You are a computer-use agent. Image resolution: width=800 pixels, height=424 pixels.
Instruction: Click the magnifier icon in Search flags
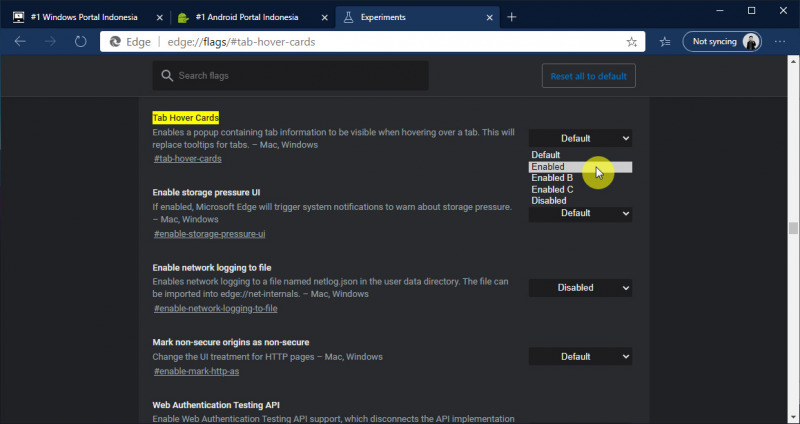click(x=167, y=76)
